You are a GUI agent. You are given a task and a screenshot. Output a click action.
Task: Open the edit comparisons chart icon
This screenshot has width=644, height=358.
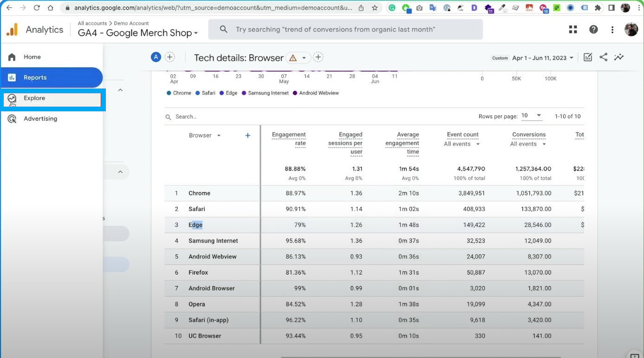588,58
